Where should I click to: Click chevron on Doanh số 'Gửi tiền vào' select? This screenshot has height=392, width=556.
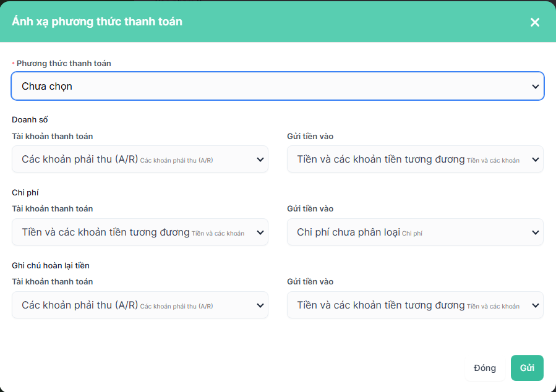pos(536,160)
